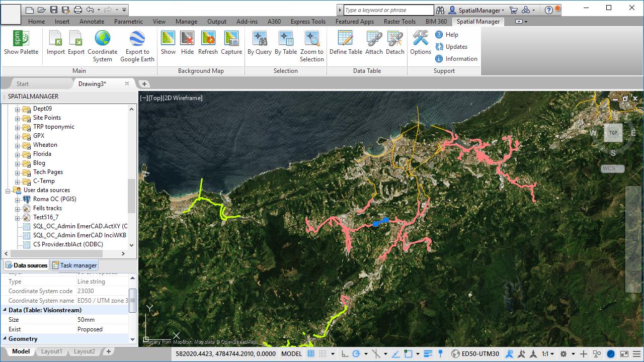This screenshot has width=644, height=362.
Task: Collapse User data sources node
Action: point(8,190)
